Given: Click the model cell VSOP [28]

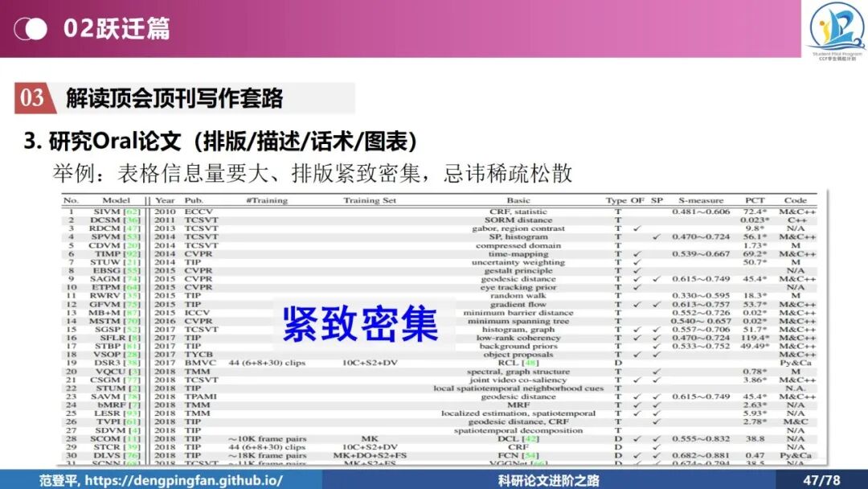Looking at the screenshot, I should [117, 355].
